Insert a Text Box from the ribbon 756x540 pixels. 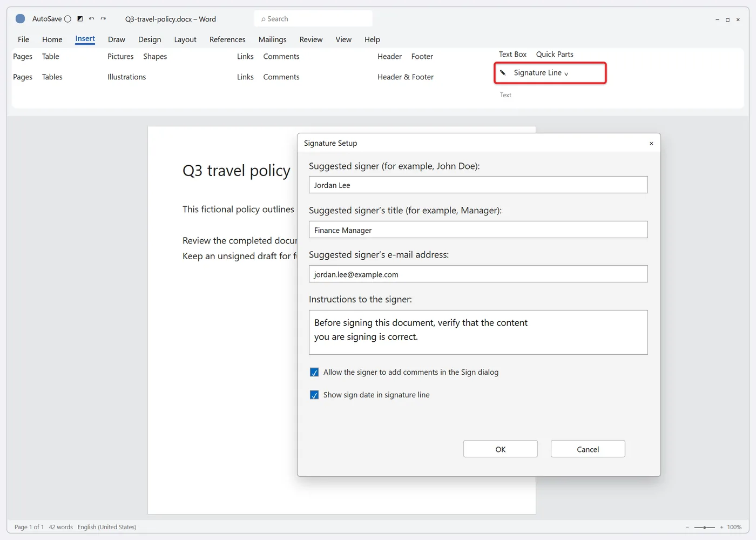[512, 54]
